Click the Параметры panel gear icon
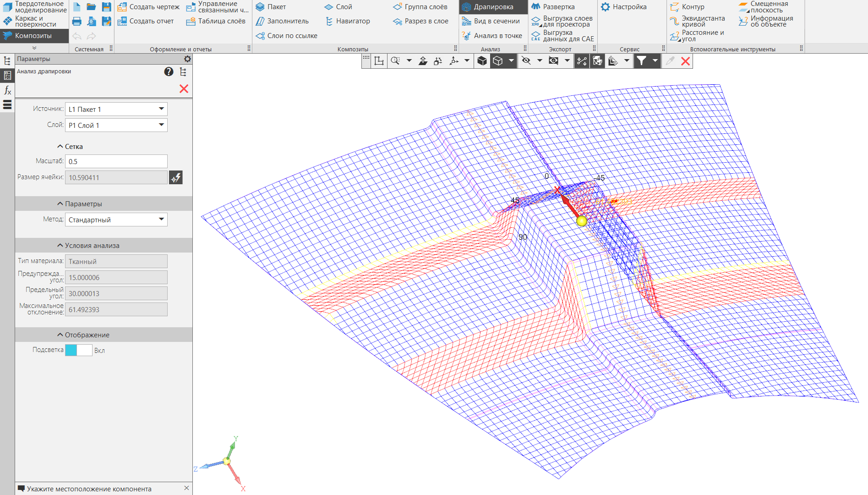 click(187, 59)
